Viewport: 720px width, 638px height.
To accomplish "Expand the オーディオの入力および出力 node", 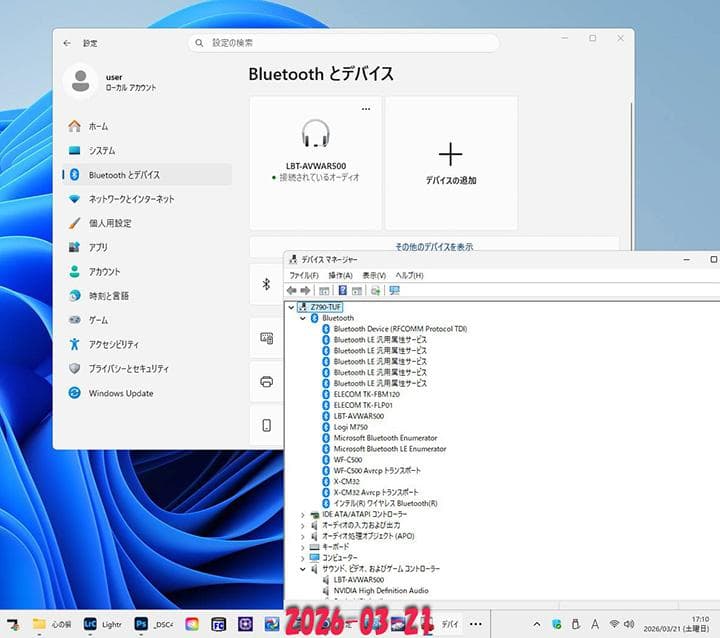I will [303, 525].
